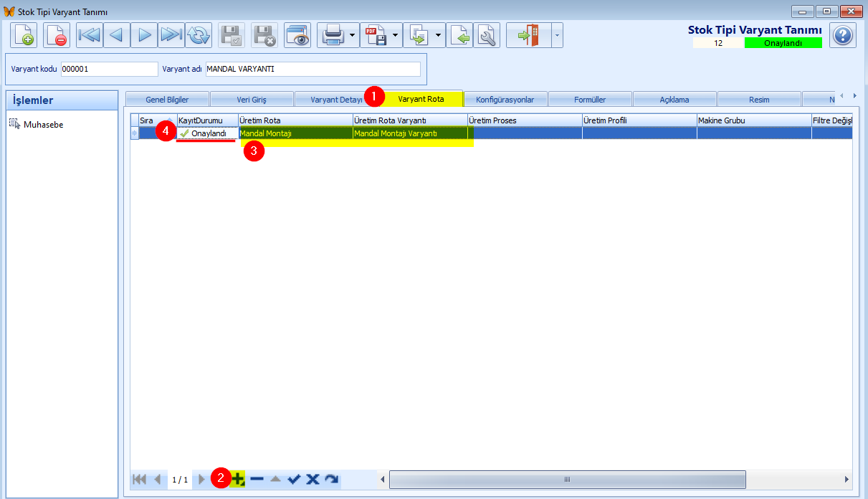The image size is (868, 499).
Task: Click the Üretim Rota column header
Action: [295, 120]
